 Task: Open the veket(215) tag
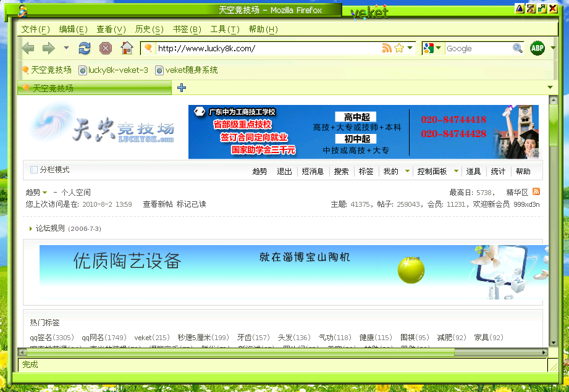152,338
